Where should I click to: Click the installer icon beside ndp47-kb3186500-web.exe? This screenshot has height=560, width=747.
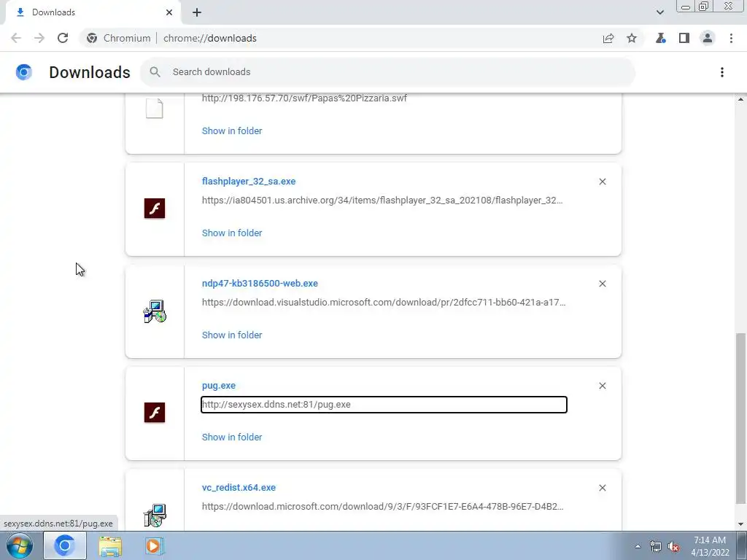[155, 311]
